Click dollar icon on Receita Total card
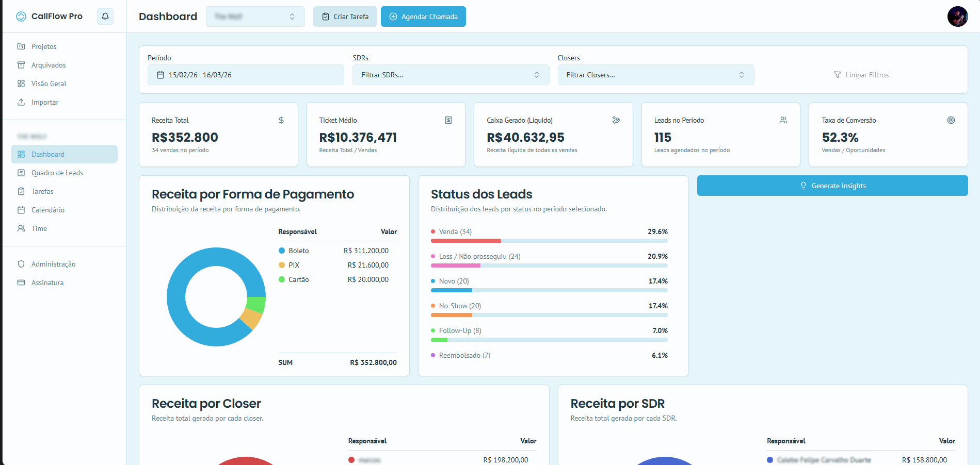 pyautogui.click(x=281, y=120)
